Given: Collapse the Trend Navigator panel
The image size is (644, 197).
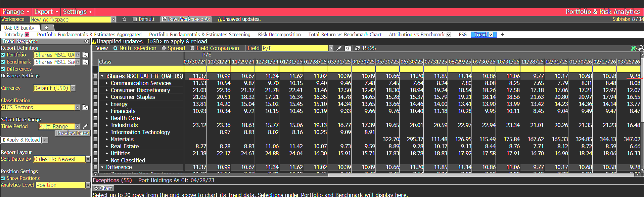Looking at the screenshot, I should (x=87, y=41).
